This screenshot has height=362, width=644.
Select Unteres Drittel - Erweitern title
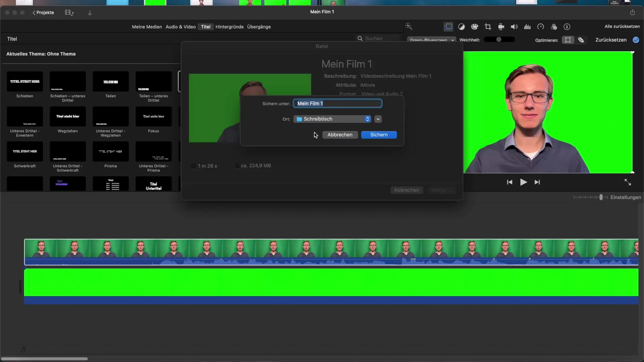[25, 117]
